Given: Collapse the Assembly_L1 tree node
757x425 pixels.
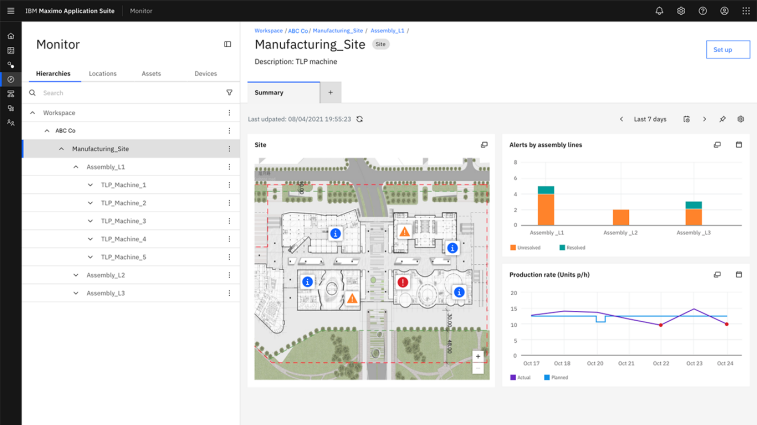Looking at the screenshot, I should point(76,167).
